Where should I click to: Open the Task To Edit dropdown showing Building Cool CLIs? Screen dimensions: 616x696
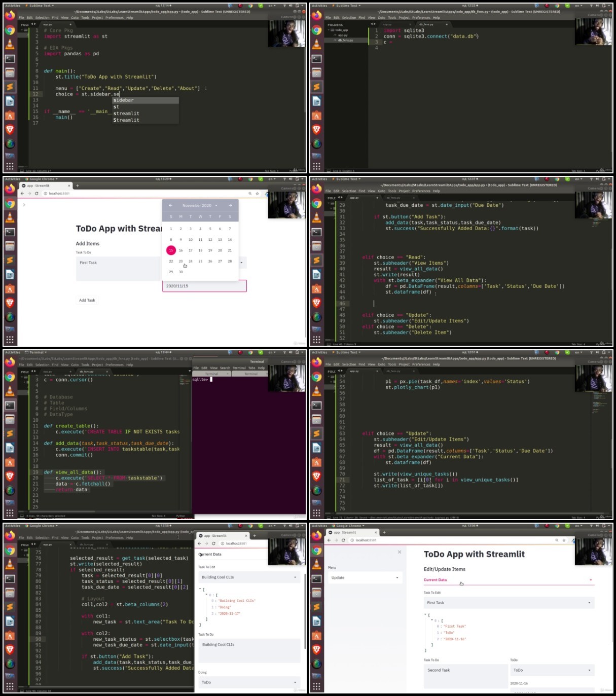pos(249,577)
